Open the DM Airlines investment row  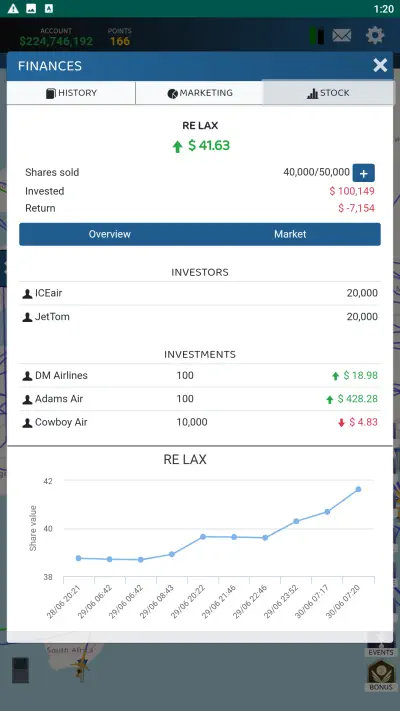coord(200,375)
